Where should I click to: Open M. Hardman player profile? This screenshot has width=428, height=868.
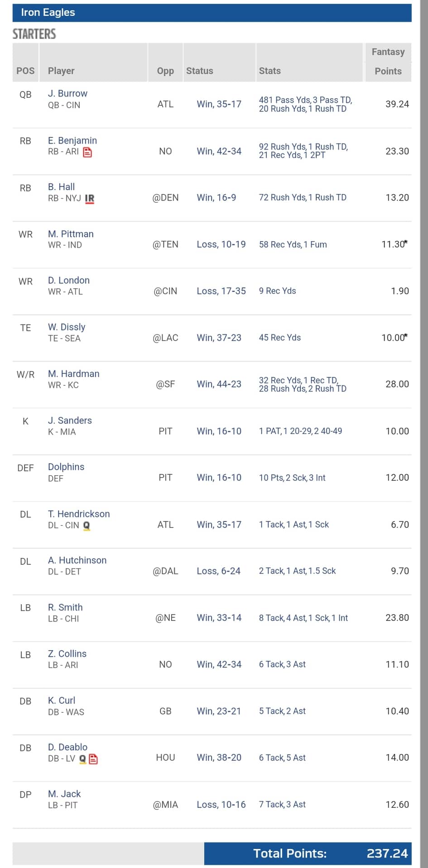pyautogui.click(x=73, y=374)
